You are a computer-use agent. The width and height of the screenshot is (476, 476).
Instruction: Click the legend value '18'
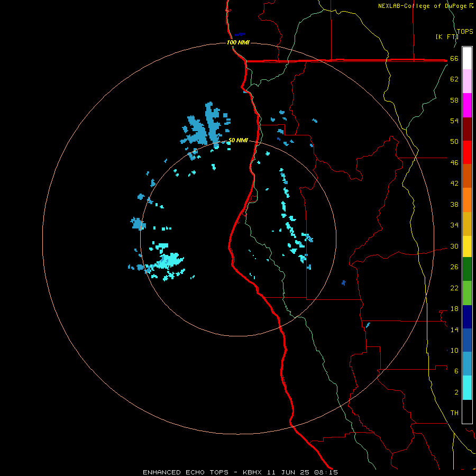454,309
